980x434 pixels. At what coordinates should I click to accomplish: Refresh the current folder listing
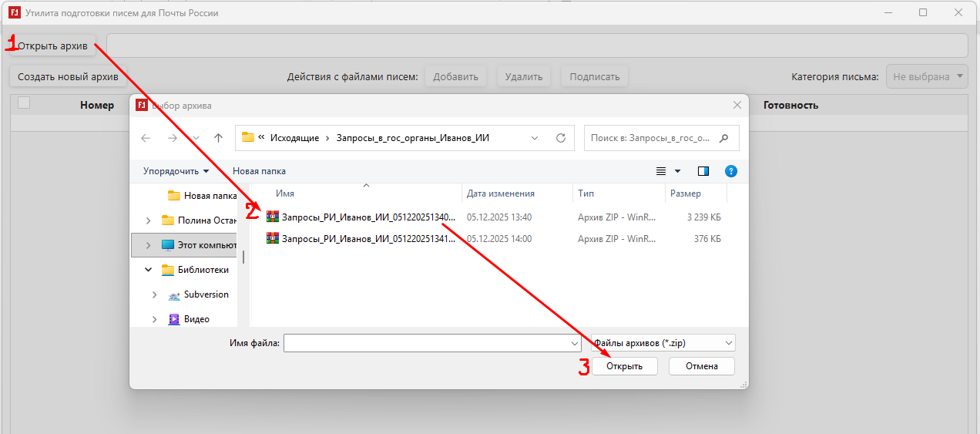coord(560,138)
